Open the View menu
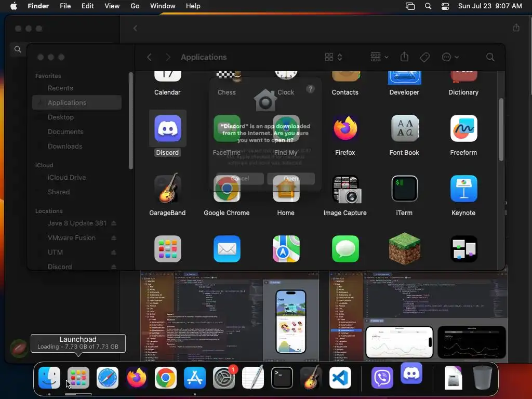 tap(112, 6)
